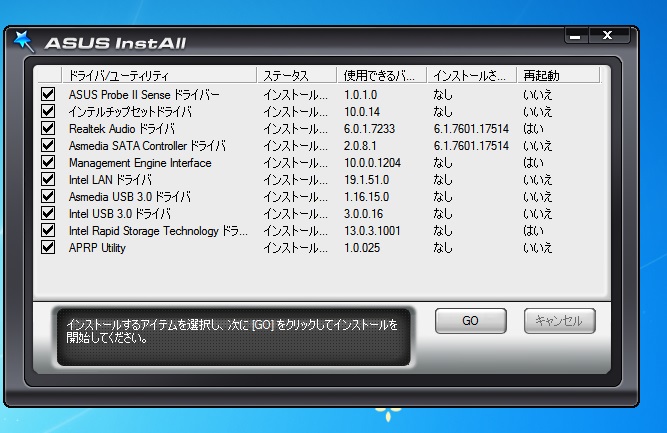Click いいえ restart value in ASUS Probe row
This screenshot has height=433, width=667.
(537, 94)
